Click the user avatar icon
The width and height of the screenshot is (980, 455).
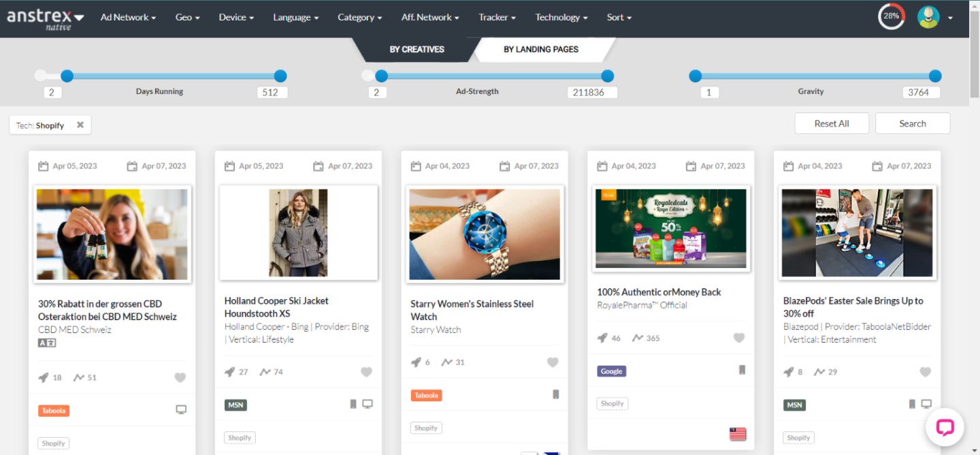928,17
